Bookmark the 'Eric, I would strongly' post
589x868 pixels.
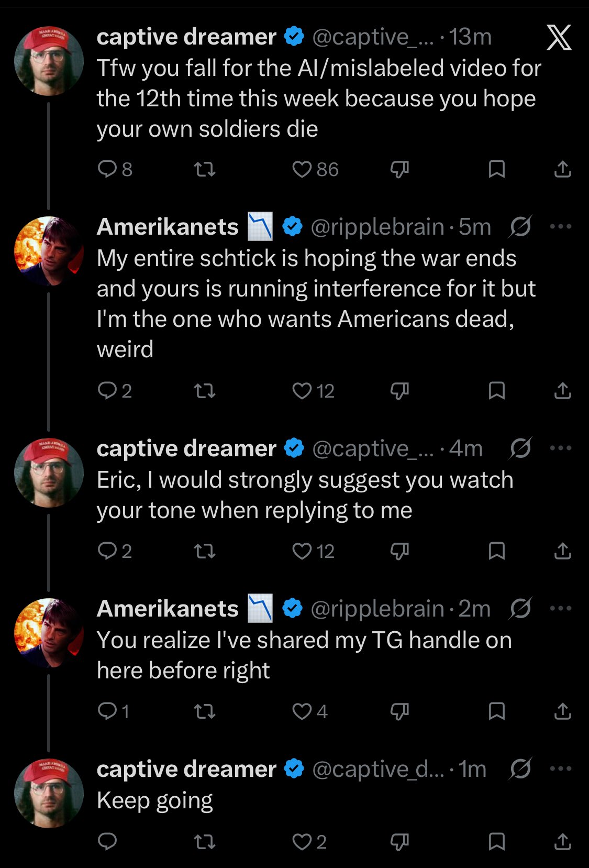pyautogui.click(x=496, y=551)
